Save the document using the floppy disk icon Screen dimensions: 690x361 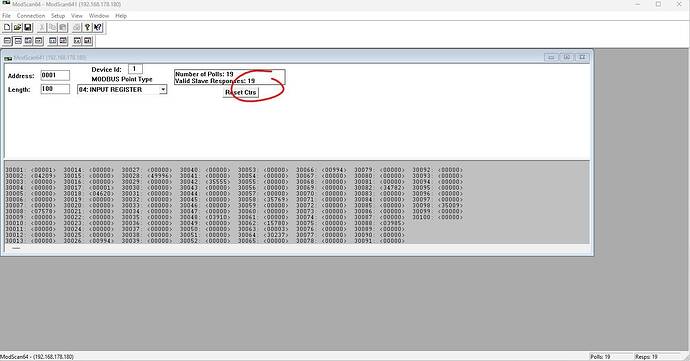[x=28, y=28]
